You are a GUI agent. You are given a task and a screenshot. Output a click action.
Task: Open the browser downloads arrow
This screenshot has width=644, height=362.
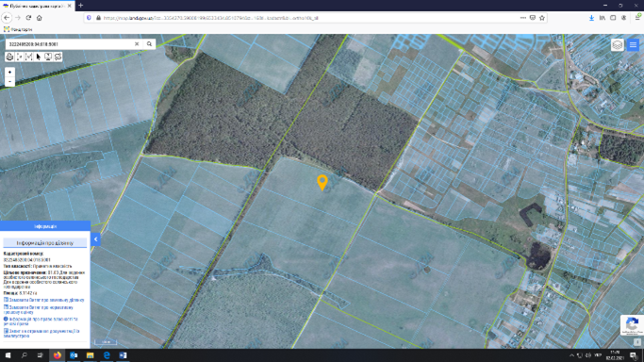[591, 18]
